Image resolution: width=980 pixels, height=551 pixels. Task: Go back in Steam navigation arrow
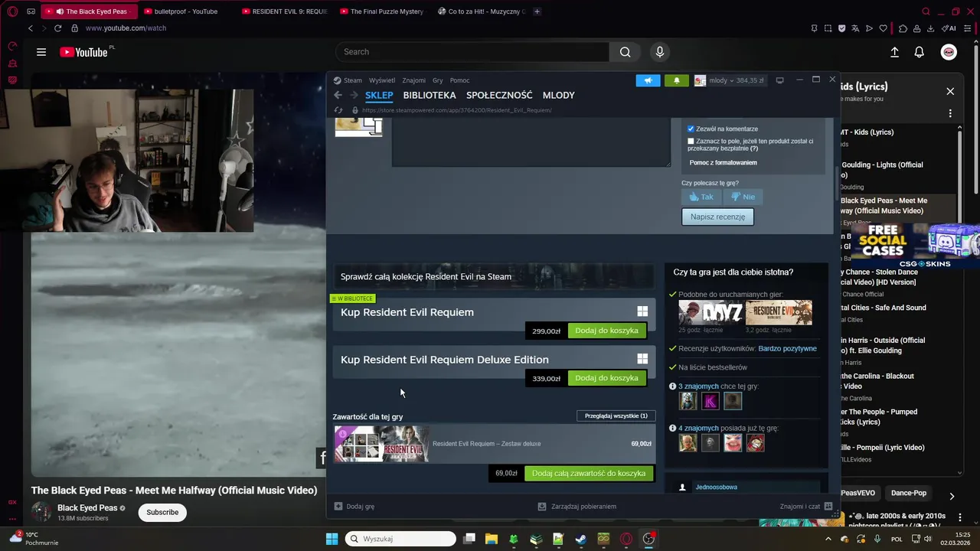[338, 95]
